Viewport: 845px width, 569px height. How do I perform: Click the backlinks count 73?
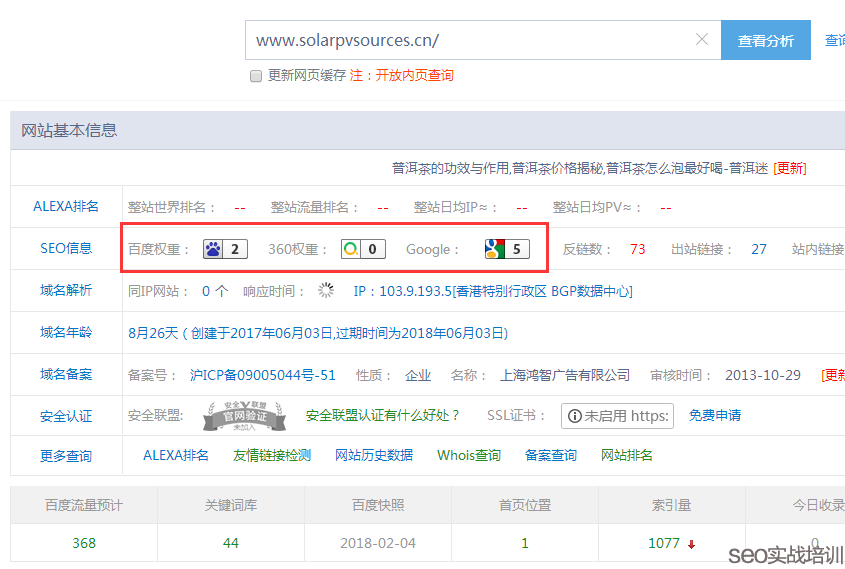pyautogui.click(x=637, y=249)
